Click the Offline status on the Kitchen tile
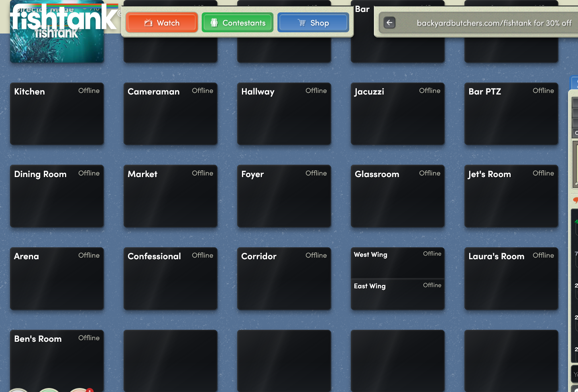 [x=89, y=91]
